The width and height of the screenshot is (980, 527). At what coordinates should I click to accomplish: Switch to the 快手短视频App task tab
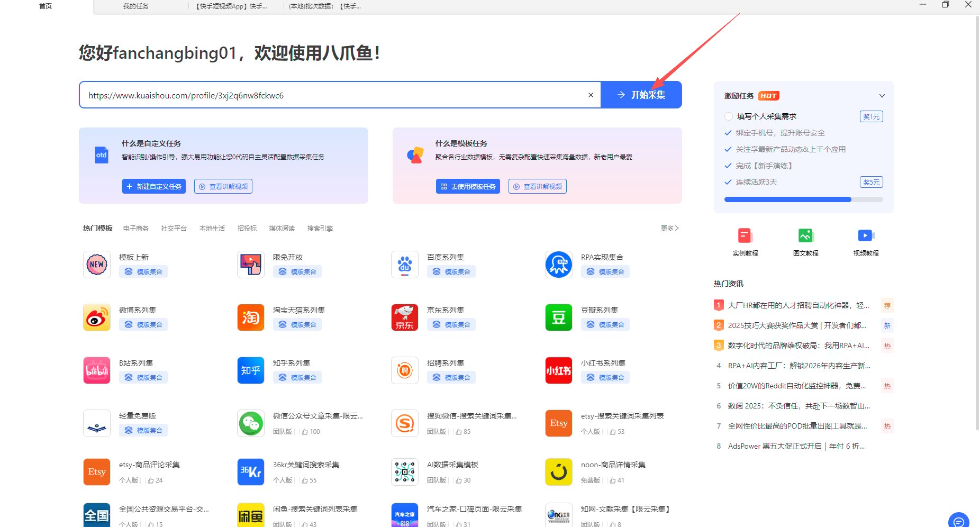[232, 6]
